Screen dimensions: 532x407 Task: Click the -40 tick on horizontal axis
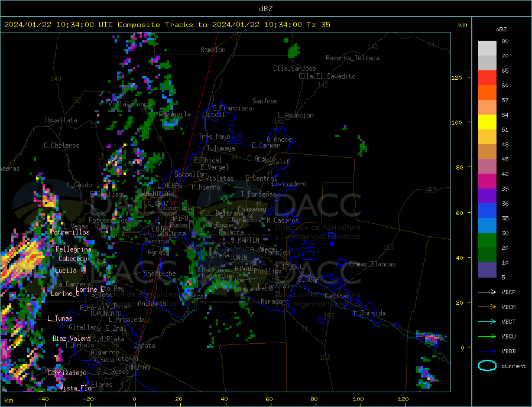43,399
